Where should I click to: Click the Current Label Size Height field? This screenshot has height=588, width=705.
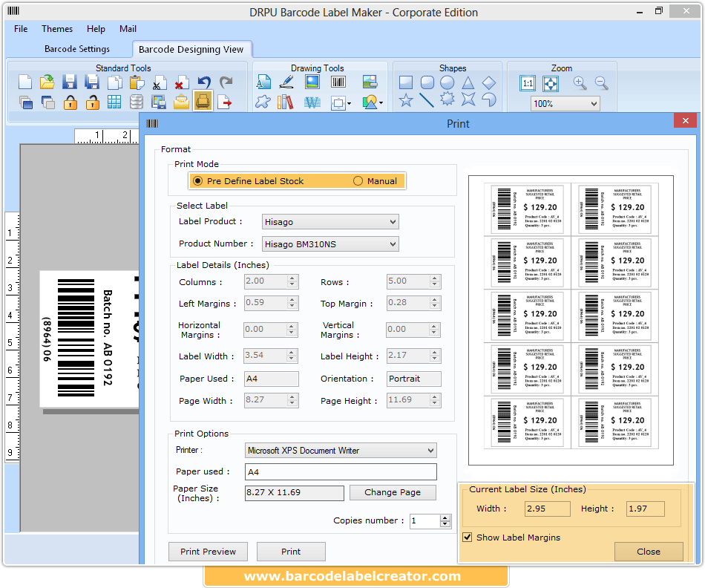645,509
